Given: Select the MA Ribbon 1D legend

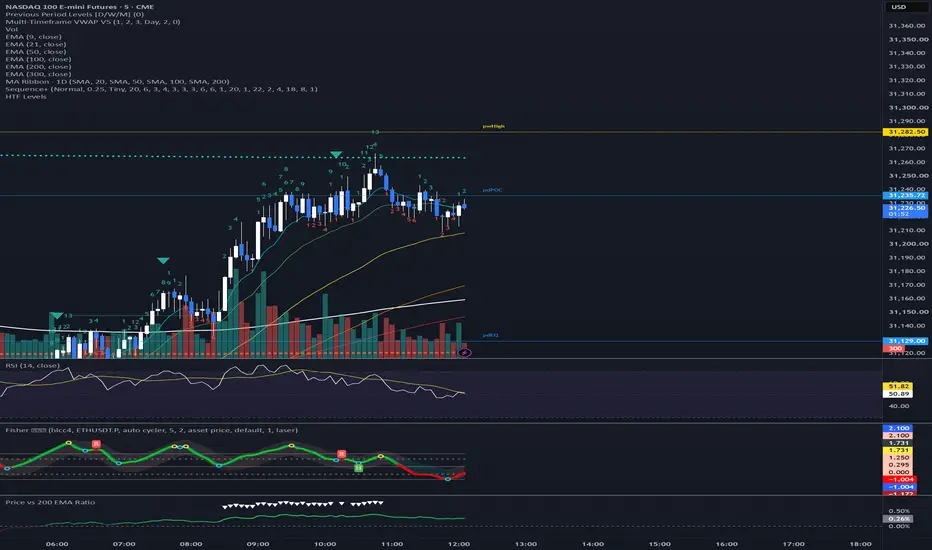Looking at the screenshot, I should click(117, 81).
